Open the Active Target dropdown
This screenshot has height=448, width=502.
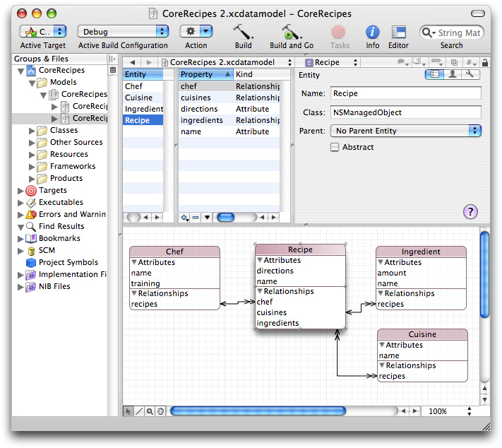point(43,31)
